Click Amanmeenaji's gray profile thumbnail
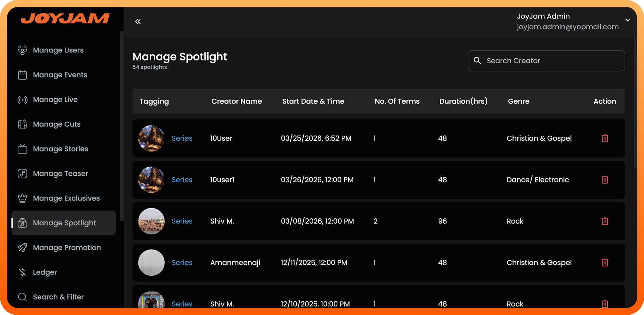The width and height of the screenshot is (644, 315). pyautogui.click(x=151, y=263)
